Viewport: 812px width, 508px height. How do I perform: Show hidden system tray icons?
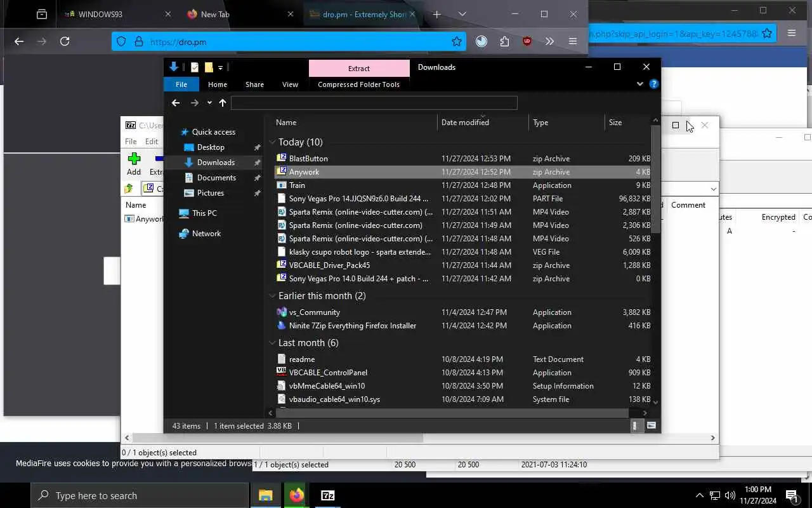point(700,495)
